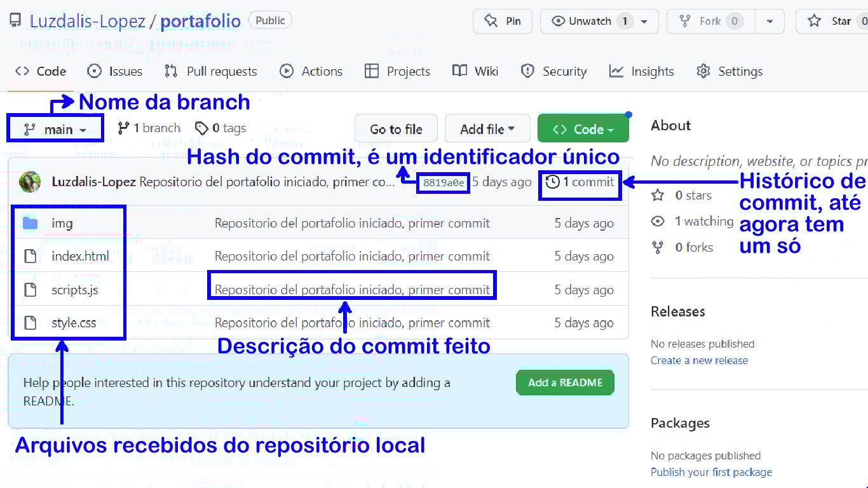Open the commit hash 8819a0e
The image size is (868, 488).
coord(444,183)
